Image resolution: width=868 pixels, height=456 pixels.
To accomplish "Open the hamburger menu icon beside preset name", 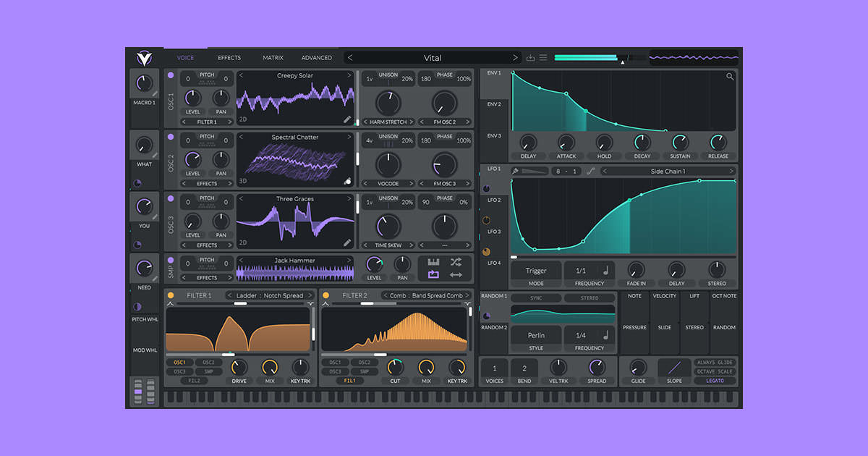I will point(543,58).
